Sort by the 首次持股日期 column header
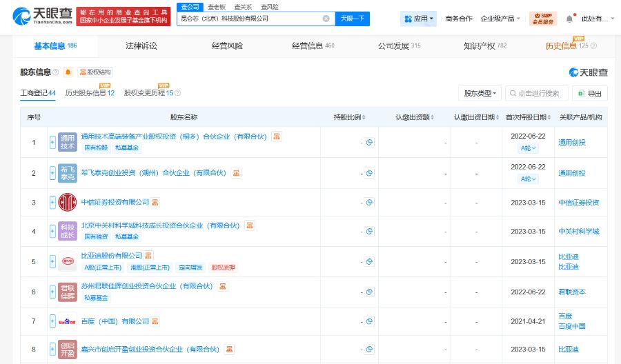This screenshot has width=621, height=364. tap(528, 117)
